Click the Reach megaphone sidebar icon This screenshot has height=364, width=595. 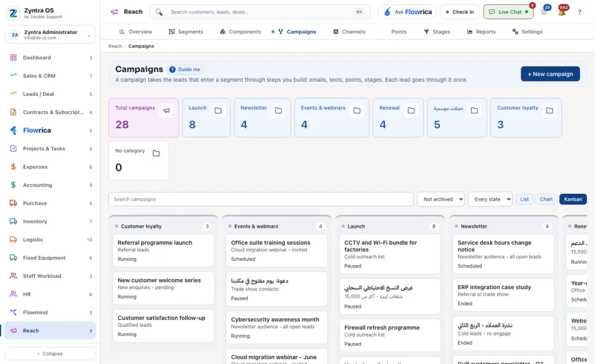point(13,331)
